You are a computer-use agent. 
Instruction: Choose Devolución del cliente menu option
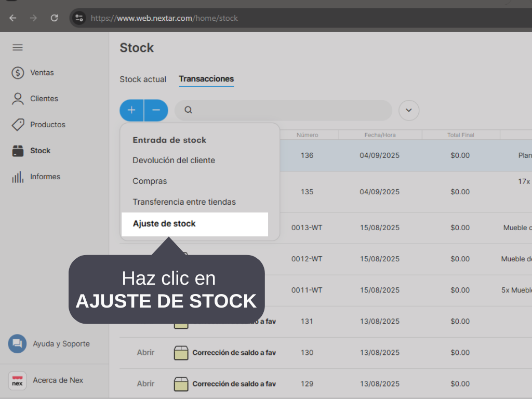point(174,160)
